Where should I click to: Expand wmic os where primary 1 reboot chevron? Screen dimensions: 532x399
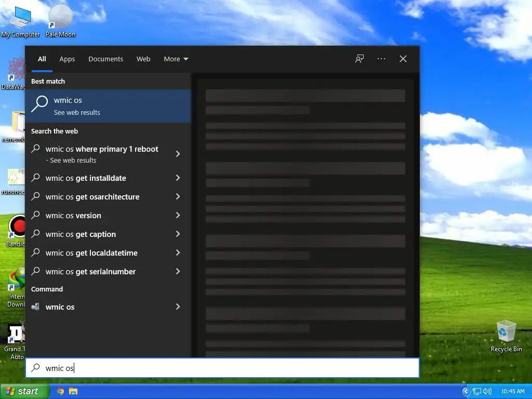178,154
